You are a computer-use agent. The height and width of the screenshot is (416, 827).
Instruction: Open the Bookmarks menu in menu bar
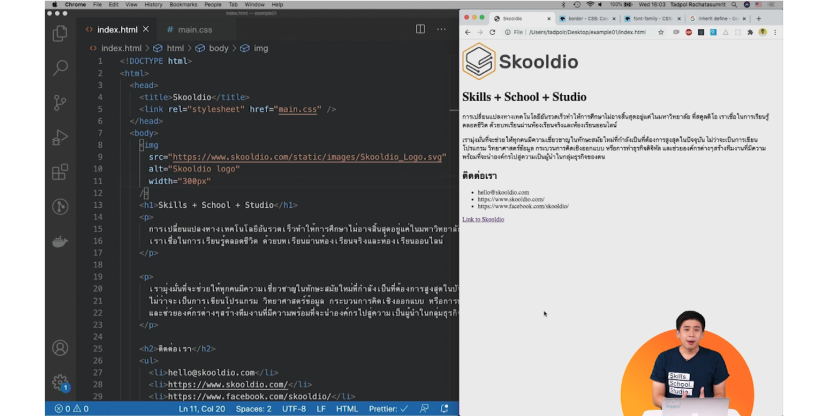184,4
